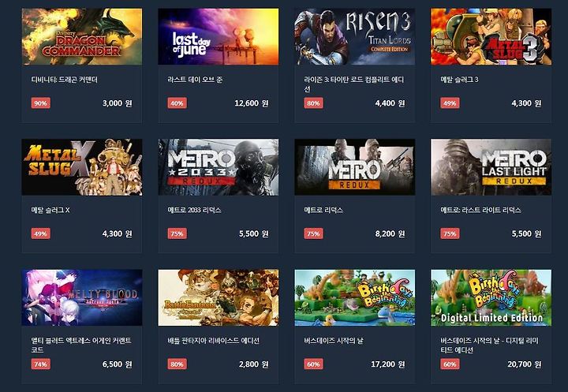Open the 메트로 2033 리덕스 title link
The image size is (568, 392).
(194, 210)
